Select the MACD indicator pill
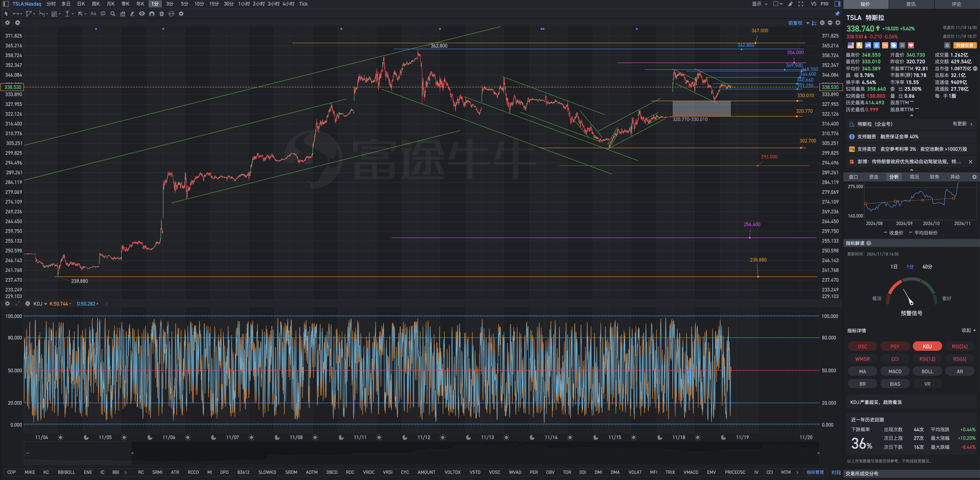The height and width of the screenshot is (480, 980). (x=895, y=371)
